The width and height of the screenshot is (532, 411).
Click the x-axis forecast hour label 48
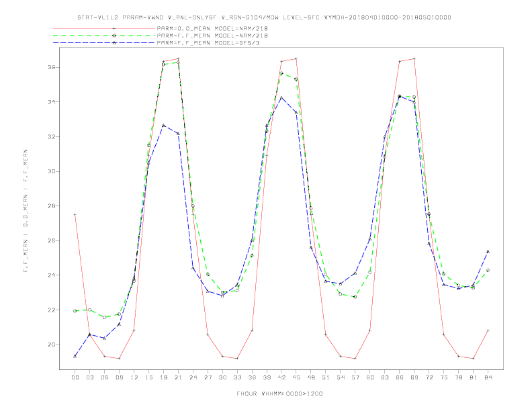[311, 377]
